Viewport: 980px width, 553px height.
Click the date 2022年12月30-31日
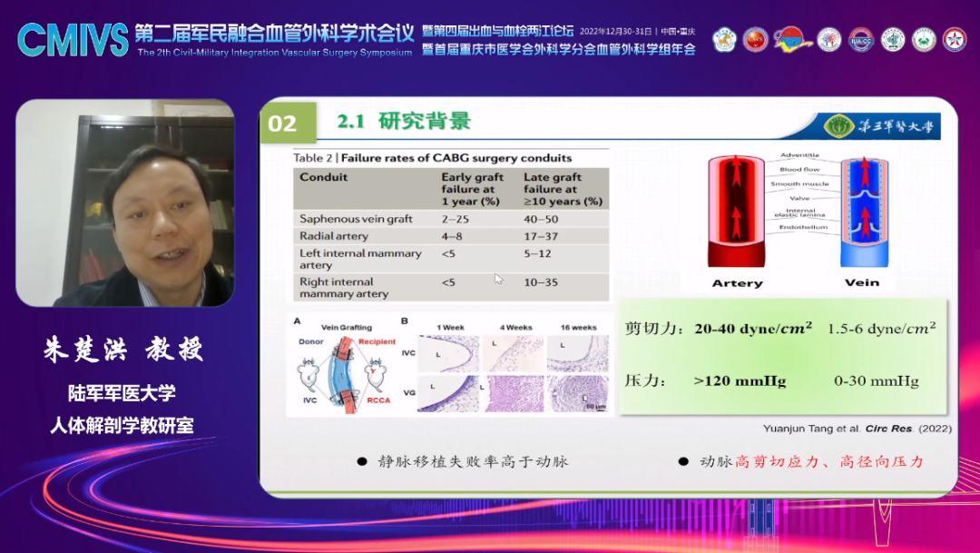[615, 31]
